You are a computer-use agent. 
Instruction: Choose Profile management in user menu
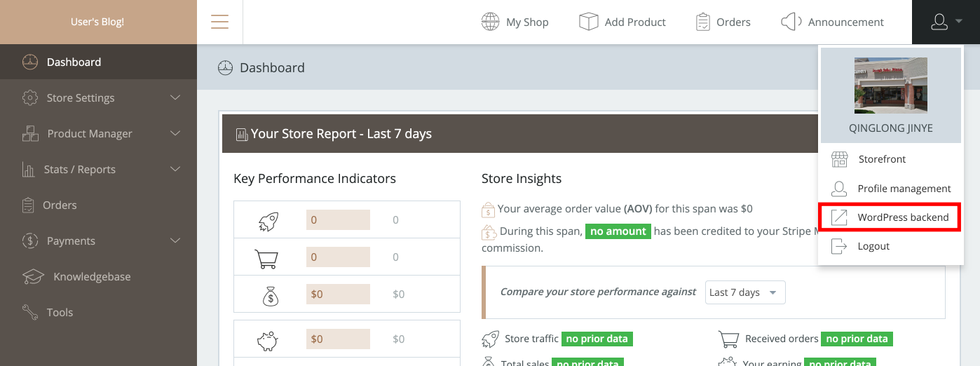(904, 189)
